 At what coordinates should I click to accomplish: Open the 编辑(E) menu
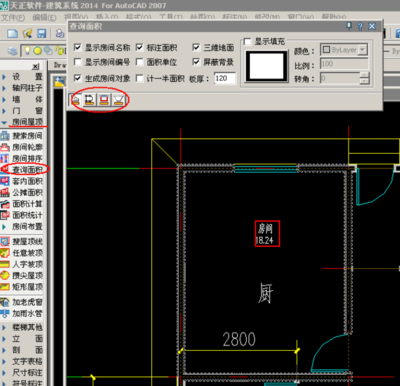click(44, 17)
